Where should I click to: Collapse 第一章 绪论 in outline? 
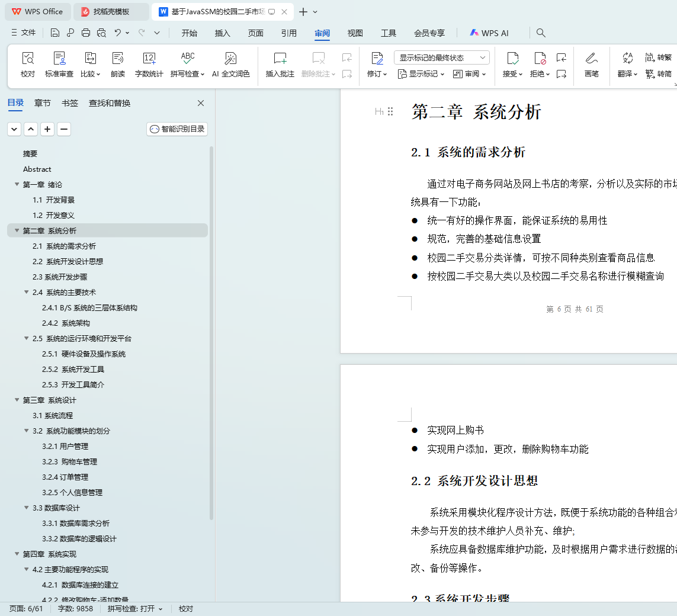point(17,184)
